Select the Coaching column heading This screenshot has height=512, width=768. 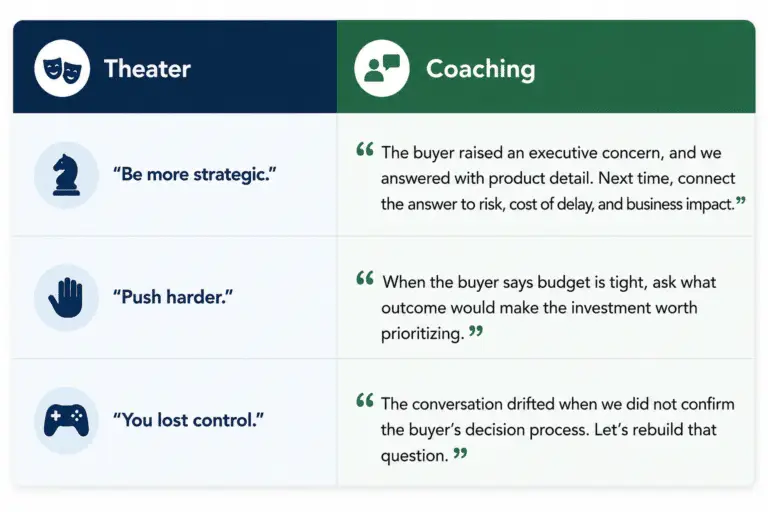(x=480, y=69)
